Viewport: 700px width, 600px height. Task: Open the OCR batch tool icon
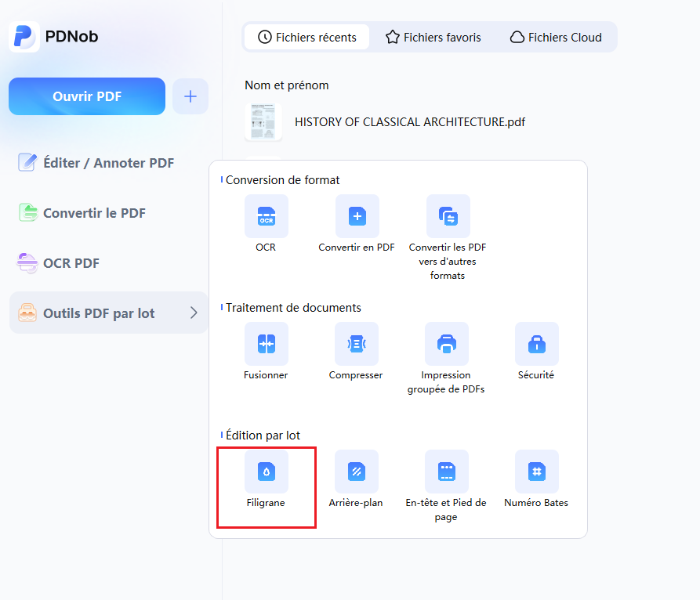point(266,216)
